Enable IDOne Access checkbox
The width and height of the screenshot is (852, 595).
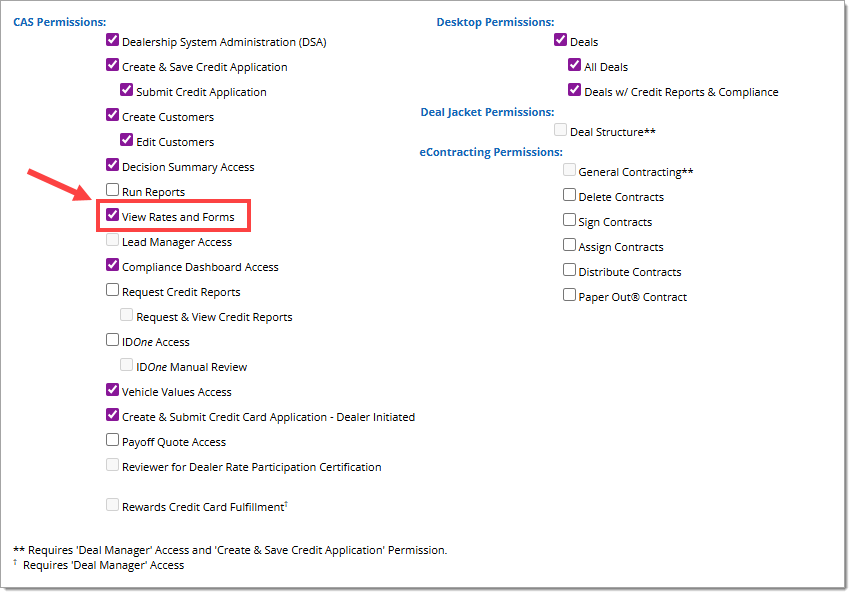tap(113, 342)
